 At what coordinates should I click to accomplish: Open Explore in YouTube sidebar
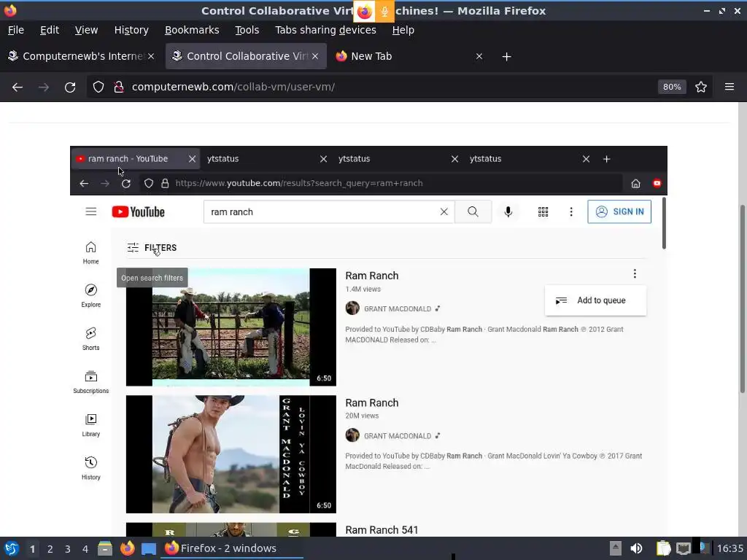(90, 296)
